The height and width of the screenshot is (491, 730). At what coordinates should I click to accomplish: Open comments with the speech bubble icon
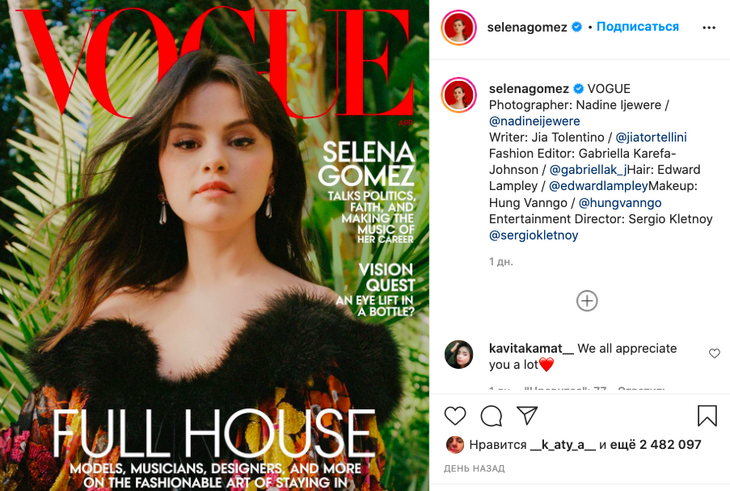coord(491,416)
